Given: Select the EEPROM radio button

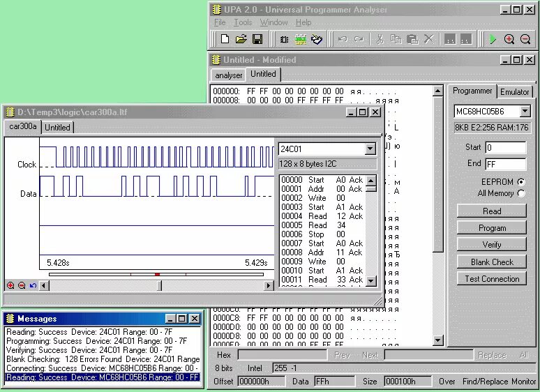Looking at the screenshot, I should tap(521, 182).
